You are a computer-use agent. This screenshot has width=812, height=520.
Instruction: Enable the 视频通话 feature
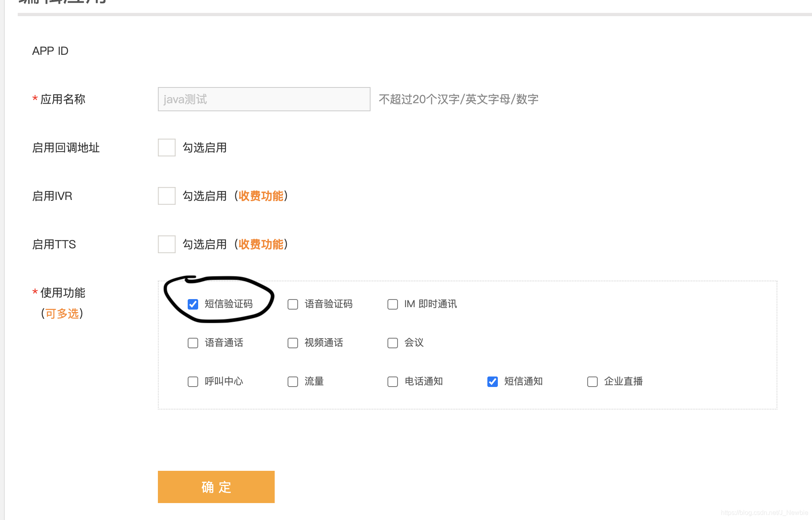tap(293, 343)
